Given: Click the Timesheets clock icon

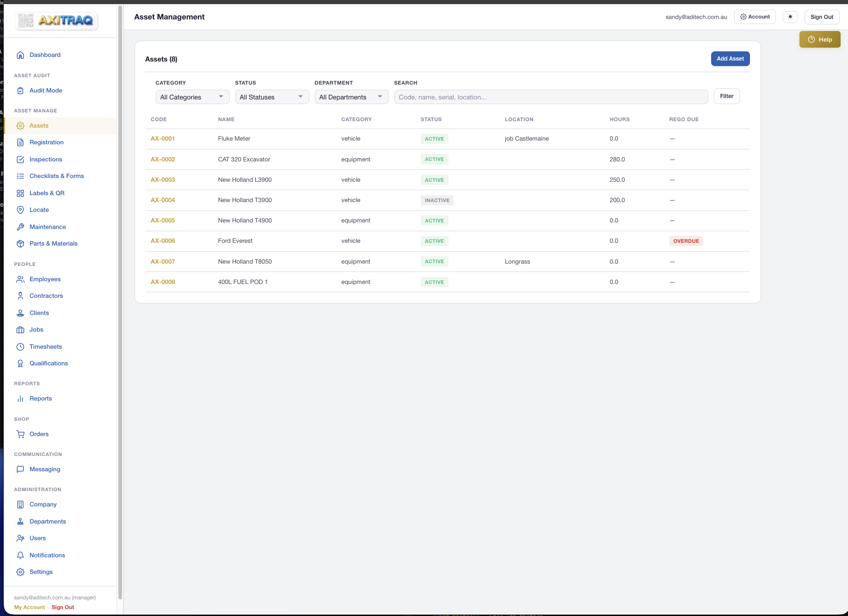Looking at the screenshot, I should [x=20, y=347].
